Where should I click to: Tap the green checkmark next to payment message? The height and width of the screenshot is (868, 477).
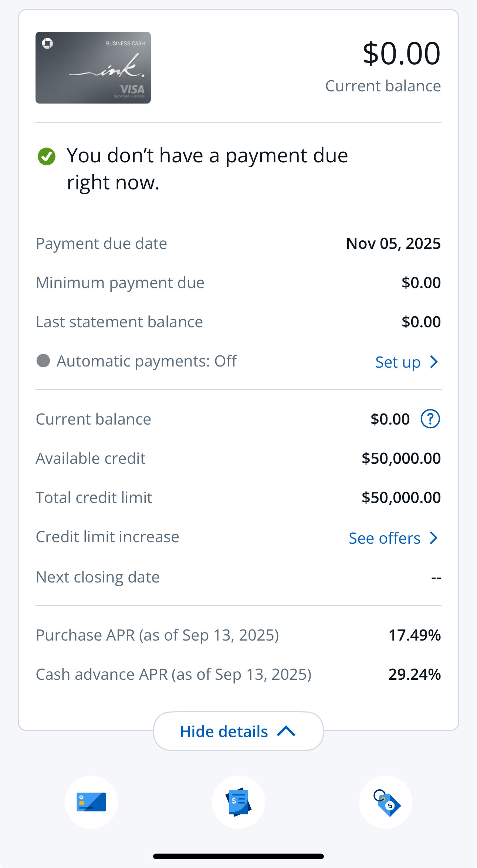click(x=47, y=157)
